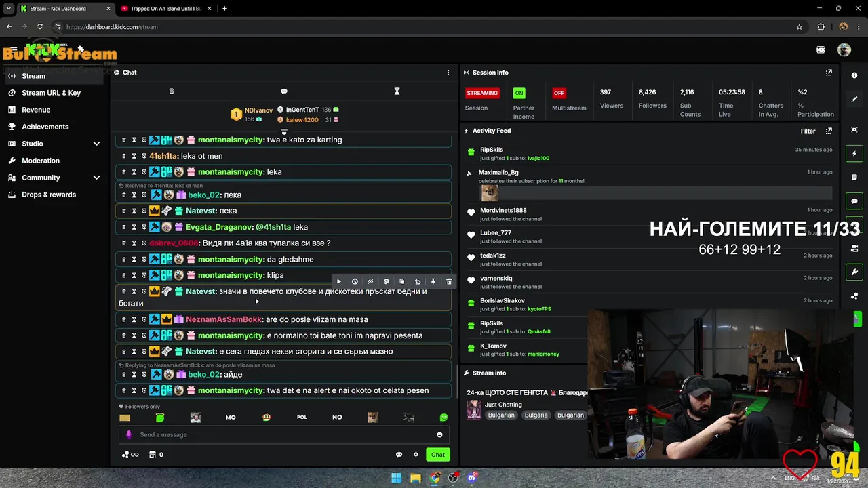Toggle the chat panel icon in right sidebar

[854, 201]
